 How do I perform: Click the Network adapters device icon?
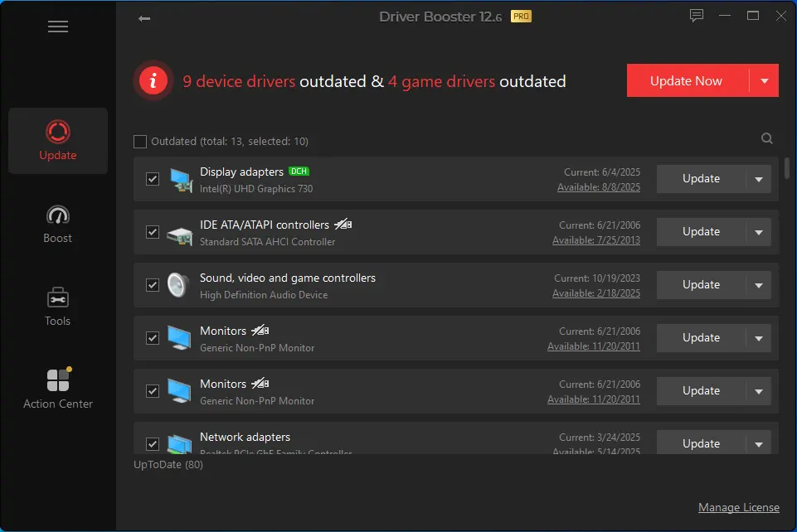point(179,444)
